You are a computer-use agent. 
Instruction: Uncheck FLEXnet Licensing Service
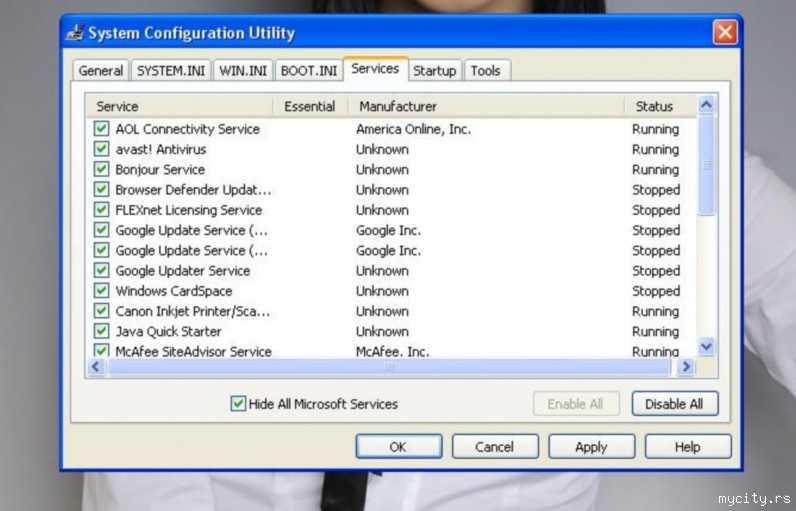coord(101,210)
